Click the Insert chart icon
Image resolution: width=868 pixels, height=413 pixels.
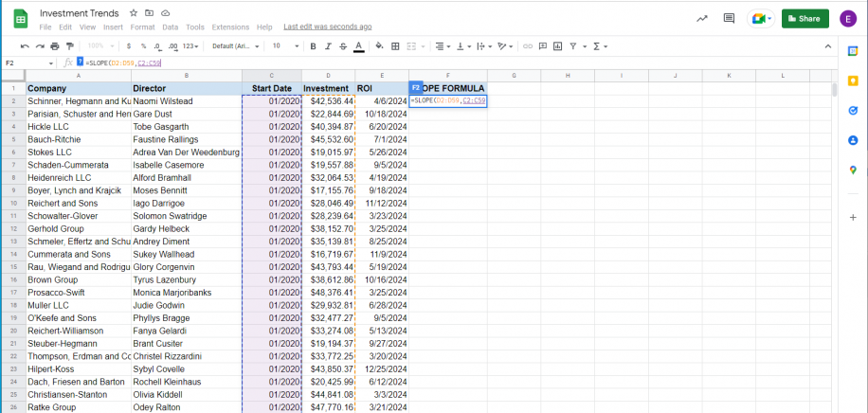[558, 46]
